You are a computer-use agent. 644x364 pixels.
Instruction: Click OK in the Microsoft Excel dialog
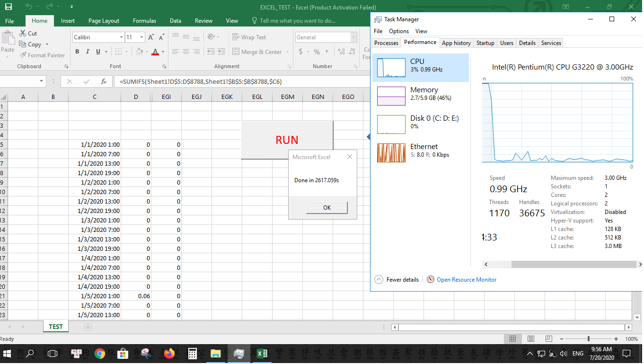pyautogui.click(x=327, y=207)
